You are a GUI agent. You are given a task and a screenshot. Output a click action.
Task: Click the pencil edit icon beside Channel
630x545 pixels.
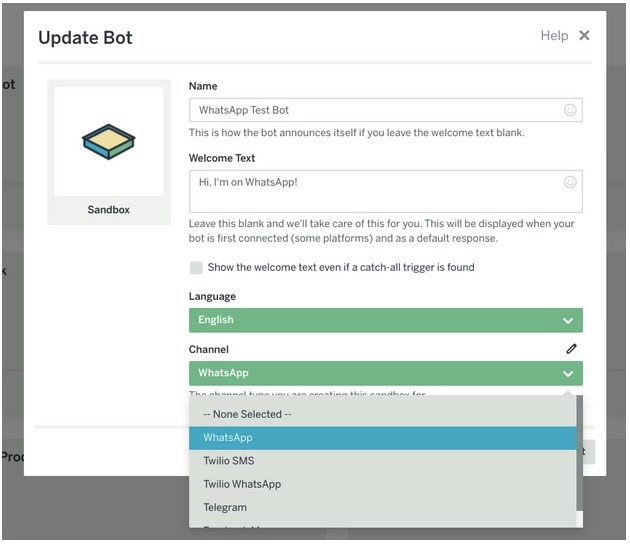571,348
